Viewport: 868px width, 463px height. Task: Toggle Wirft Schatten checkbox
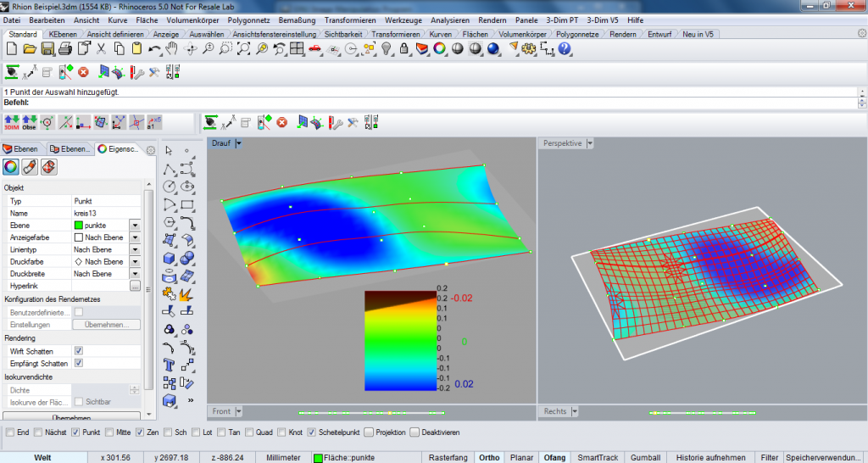79,350
